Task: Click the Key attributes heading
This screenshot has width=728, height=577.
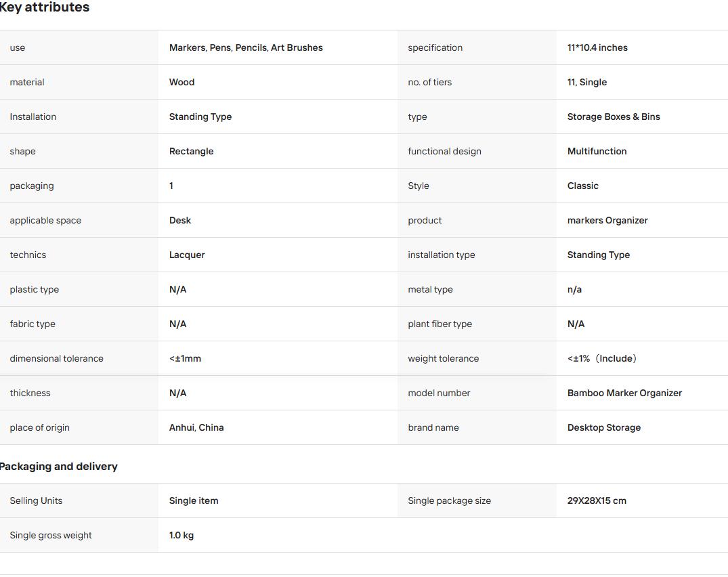Action: [45, 7]
